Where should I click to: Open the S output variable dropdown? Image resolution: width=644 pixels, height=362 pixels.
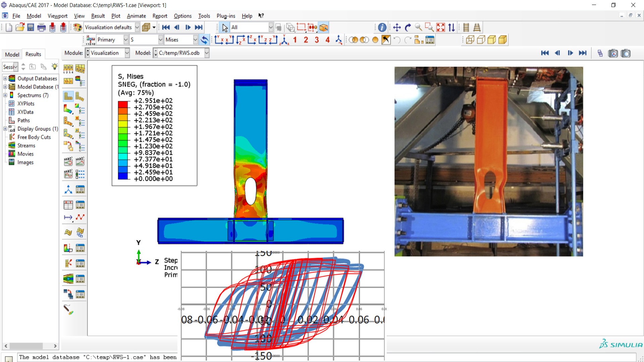161,40
